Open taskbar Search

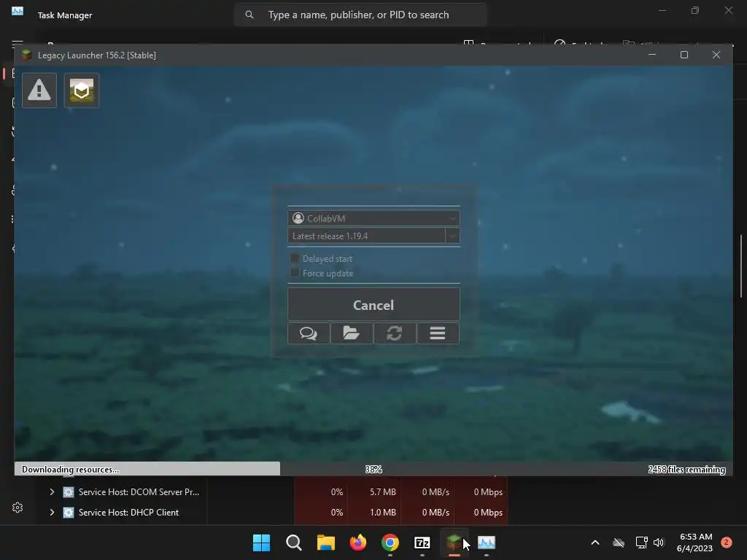pos(294,542)
